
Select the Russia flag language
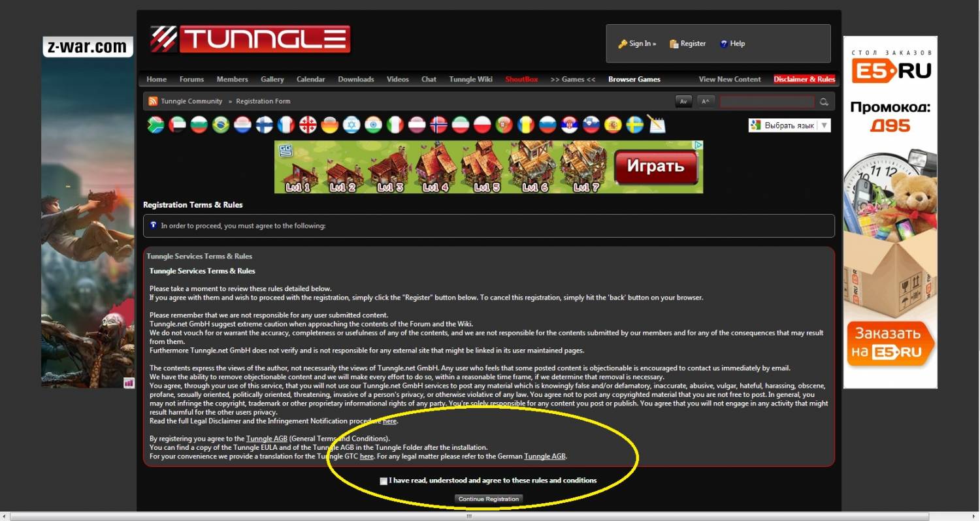click(x=547, y=125)
